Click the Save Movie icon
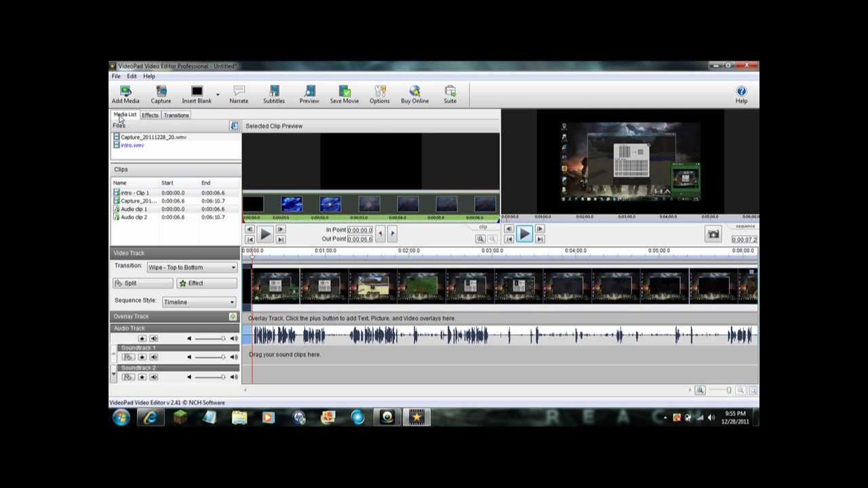868x488 pixels. pos(344,94)
